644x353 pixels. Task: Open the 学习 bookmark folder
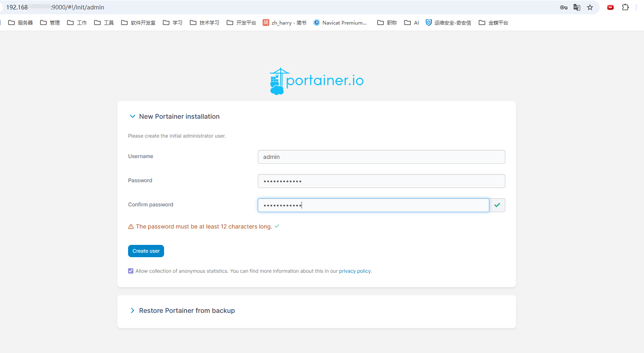(173, 23)
